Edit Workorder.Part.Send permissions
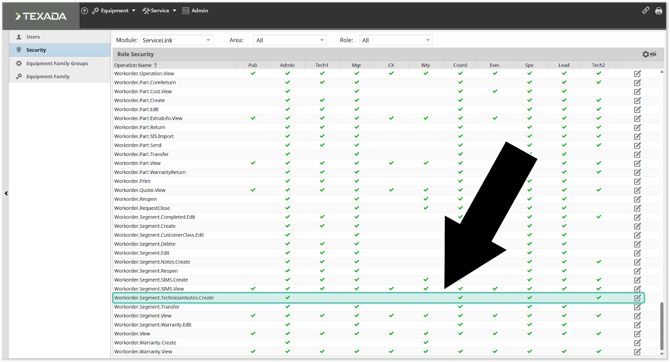 (x=637, y=145)
